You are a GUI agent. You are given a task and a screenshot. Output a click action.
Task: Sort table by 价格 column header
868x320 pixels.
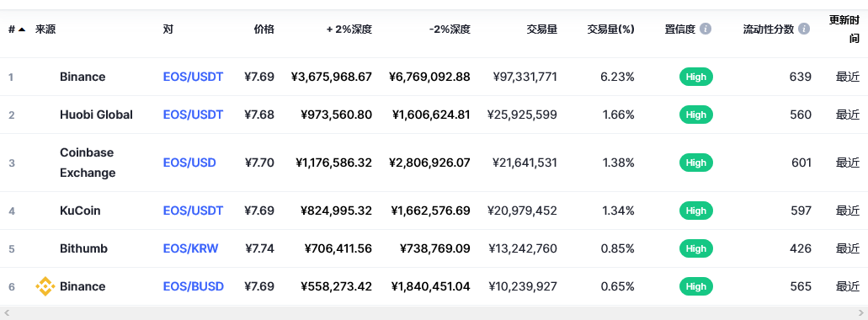click(264, 29)
